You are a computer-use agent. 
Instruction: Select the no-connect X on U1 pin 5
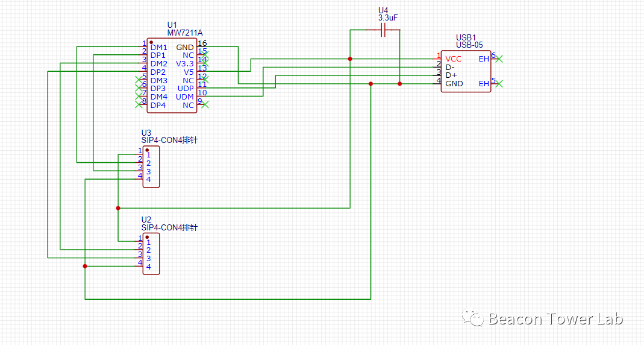tap(139, 80)
